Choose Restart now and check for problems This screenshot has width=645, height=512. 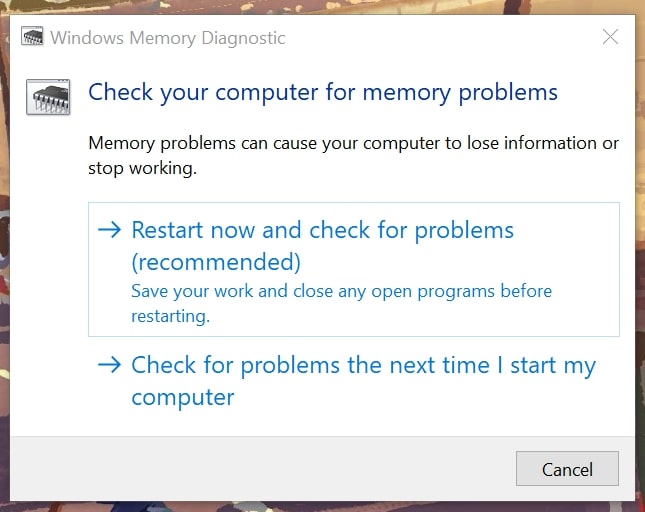(322, 230)
